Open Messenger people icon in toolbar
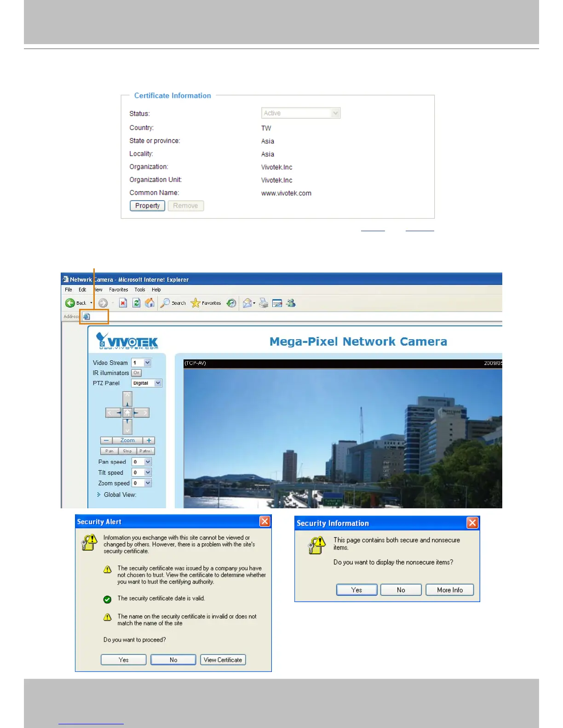563x728 pixels. 291,303
